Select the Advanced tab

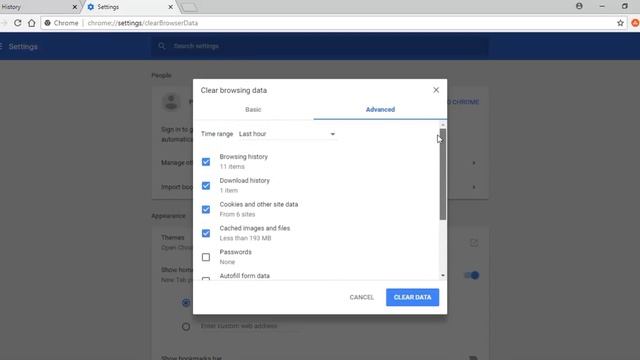click(380, 109)
